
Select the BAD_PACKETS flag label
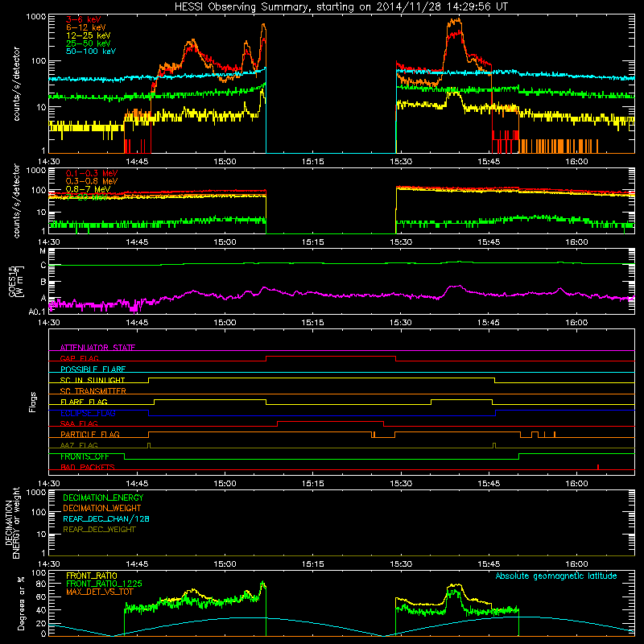click(88, 468)
